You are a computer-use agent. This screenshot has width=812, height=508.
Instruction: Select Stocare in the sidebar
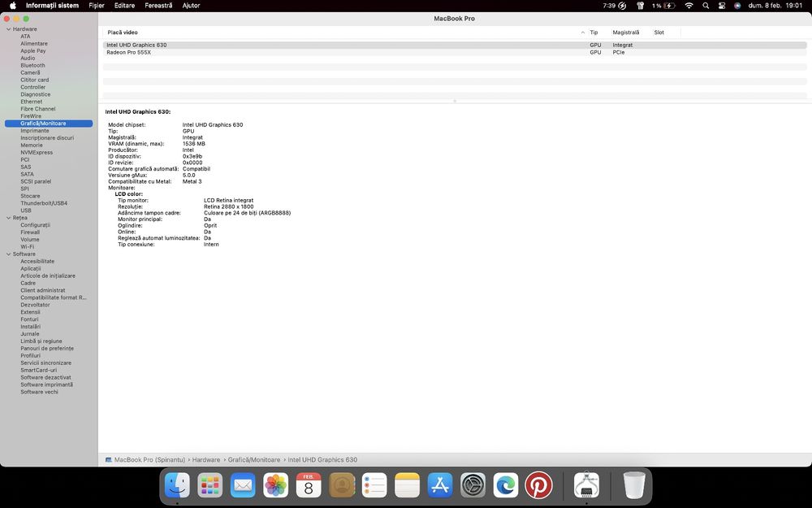pos(30,196)
